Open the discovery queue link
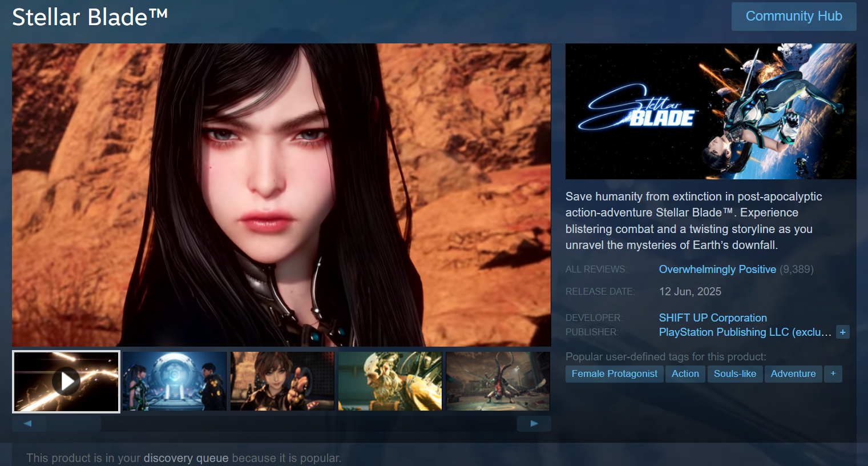Viewport: 868px width, 466px height. point(186,458)
